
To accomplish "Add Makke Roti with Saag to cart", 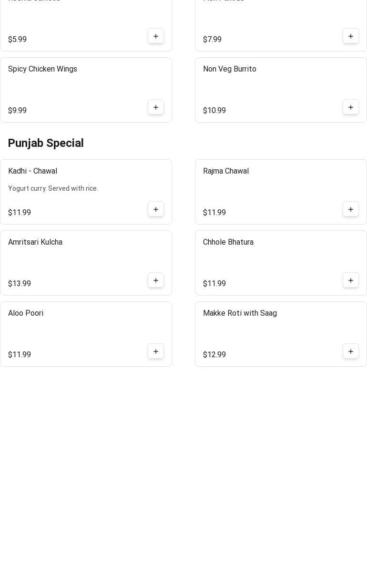I will (351, 351).
